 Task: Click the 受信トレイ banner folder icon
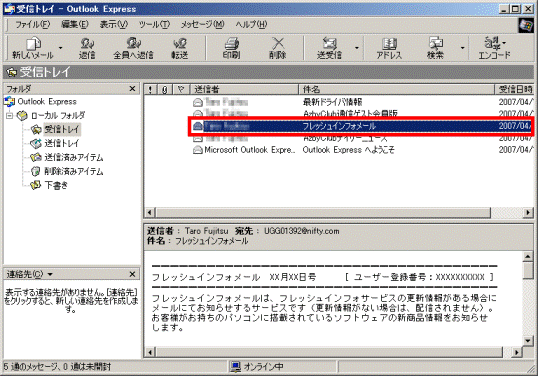point(11,72)
